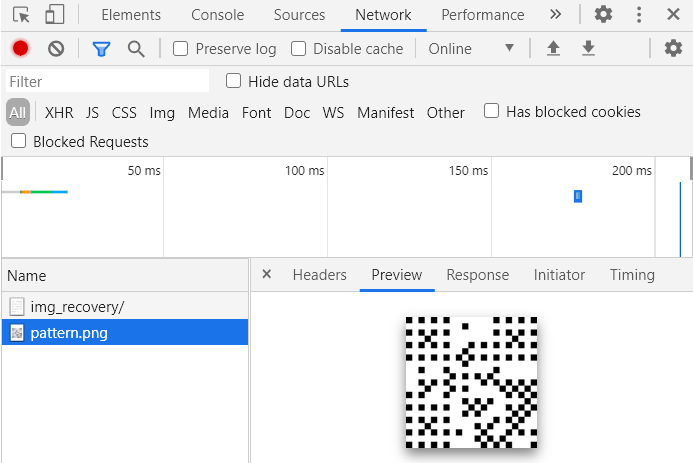Image resolution: width=693 pixels, height=463 pixels.
Task: Switch to the Console tab
Action: 217,15
